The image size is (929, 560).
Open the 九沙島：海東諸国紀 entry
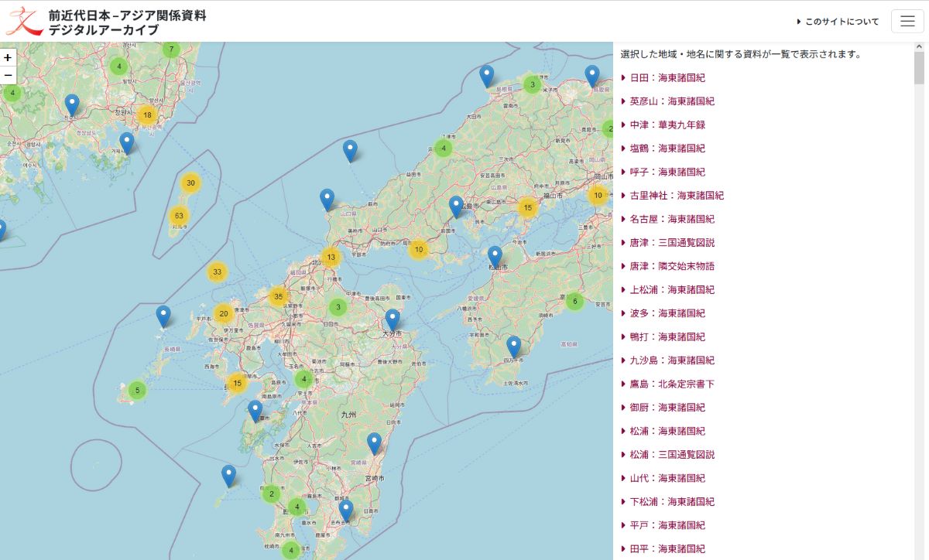(672, 360)
